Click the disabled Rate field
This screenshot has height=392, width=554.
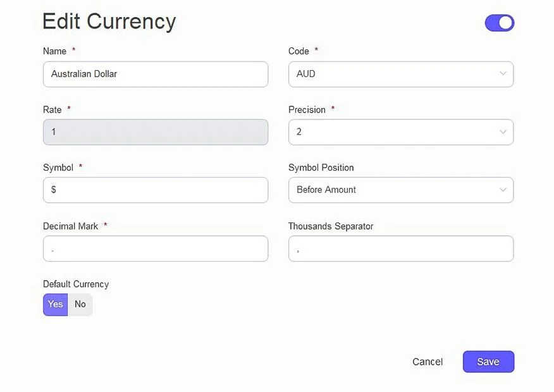coord(155,132)
